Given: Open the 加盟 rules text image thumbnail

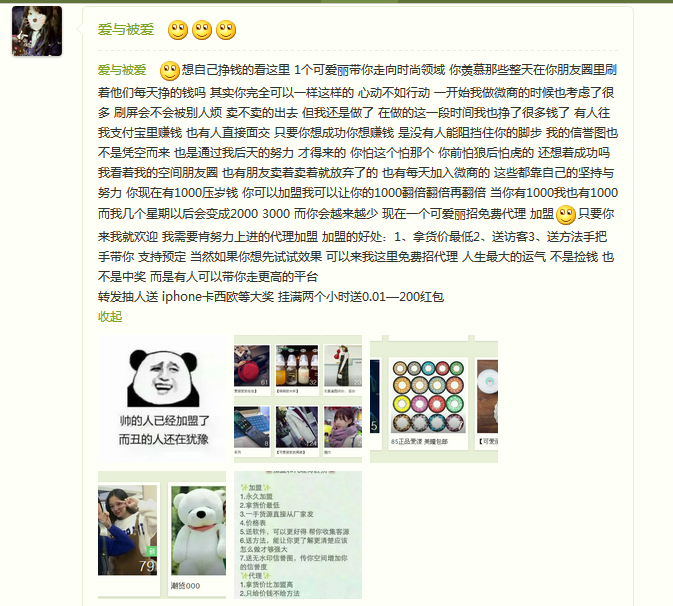Looking at the screenshot, I should [298, 535].
